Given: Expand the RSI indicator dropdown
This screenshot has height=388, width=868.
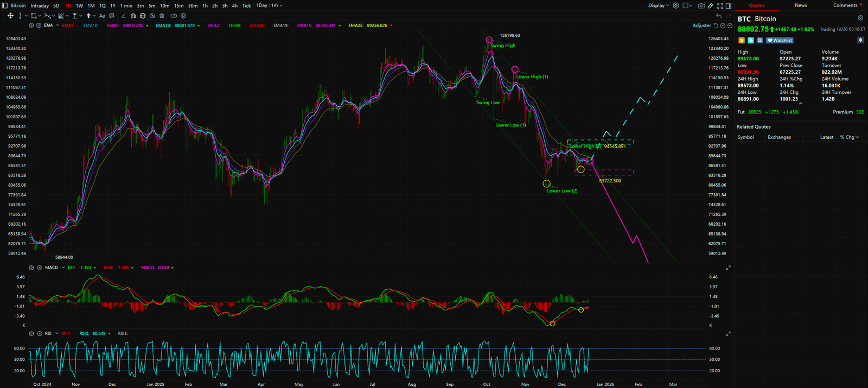Looking at the screenshot, I should 56,334.
